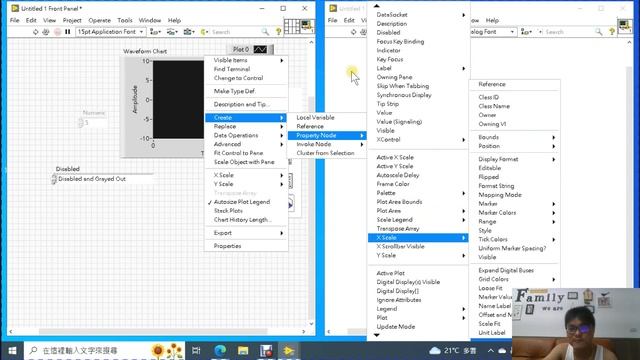Expand the Export submenu
This screenshot has width=640, height=360.
(x=246, y=233)
